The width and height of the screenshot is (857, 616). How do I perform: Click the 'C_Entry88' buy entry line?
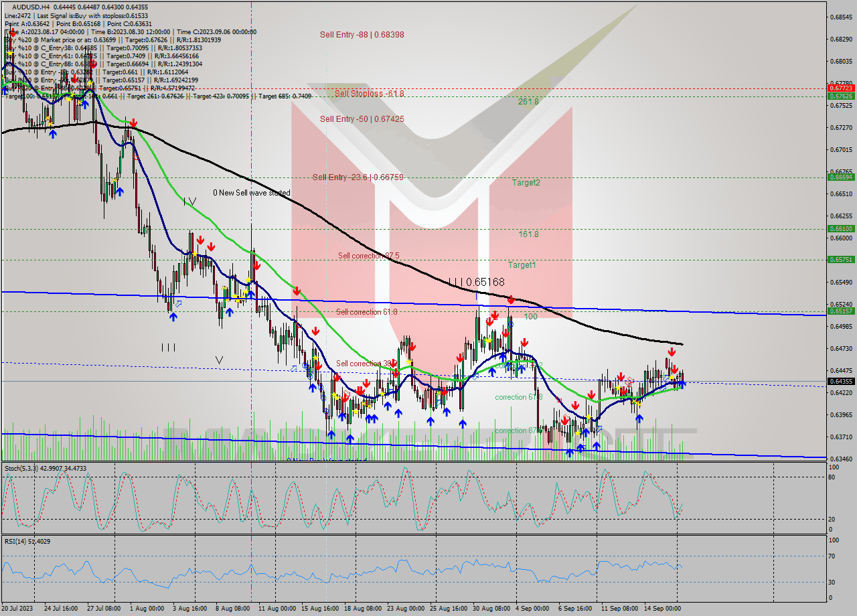[103, 64]
